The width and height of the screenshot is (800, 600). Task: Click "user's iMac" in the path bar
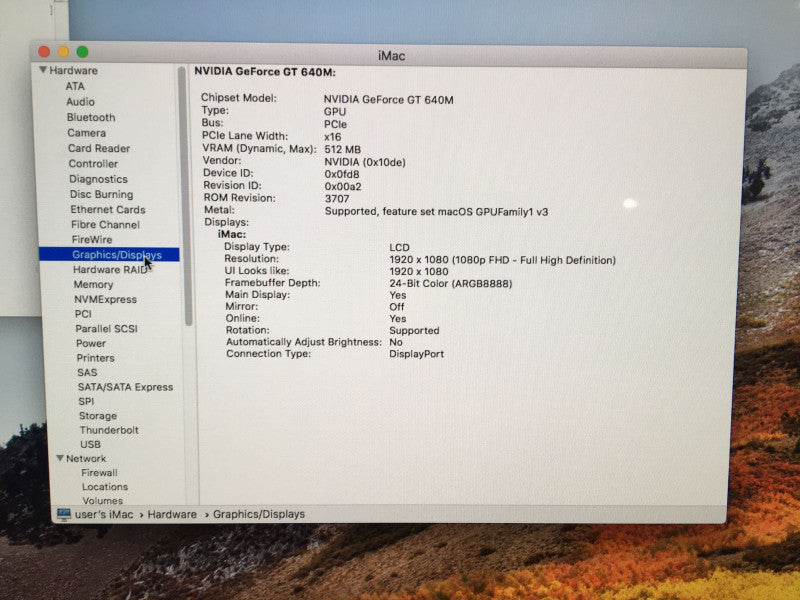[x=104, y=514]
